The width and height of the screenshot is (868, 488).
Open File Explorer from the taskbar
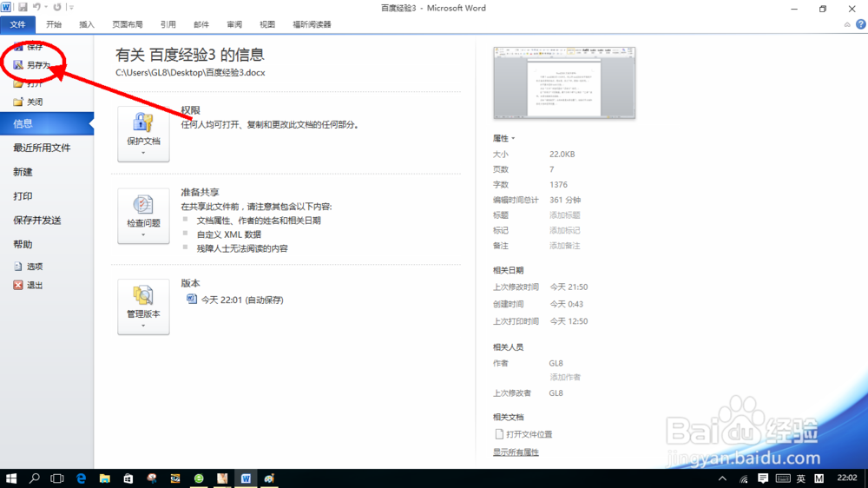(105, 478)
